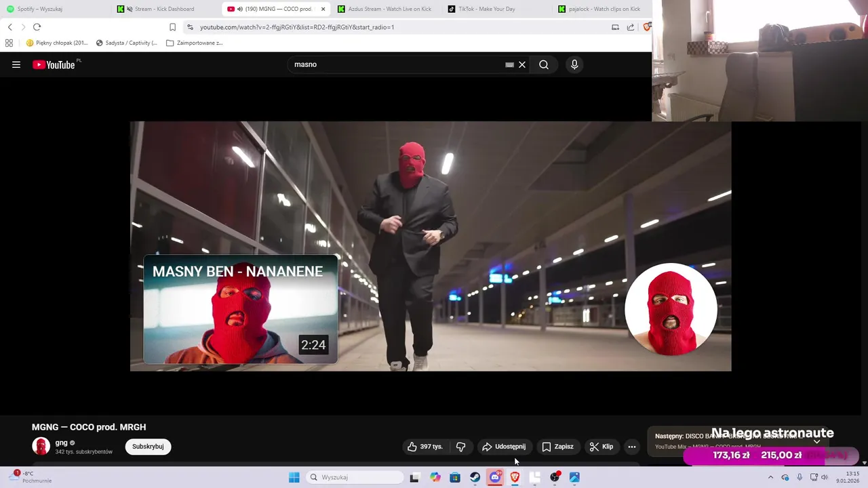Open the Photos app on the taskbar
The width and height of the screenshot is (868, 488).
pos(574,477)
